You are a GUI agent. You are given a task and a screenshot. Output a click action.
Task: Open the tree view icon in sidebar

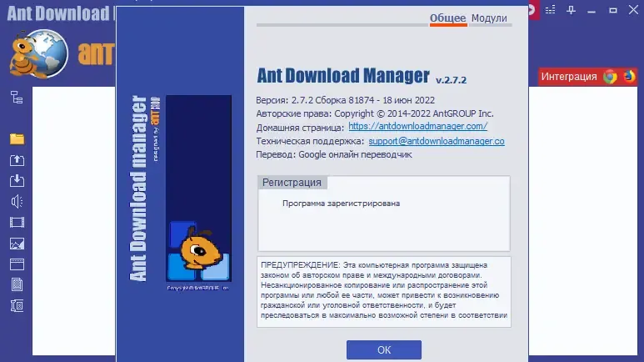(17, 98)
